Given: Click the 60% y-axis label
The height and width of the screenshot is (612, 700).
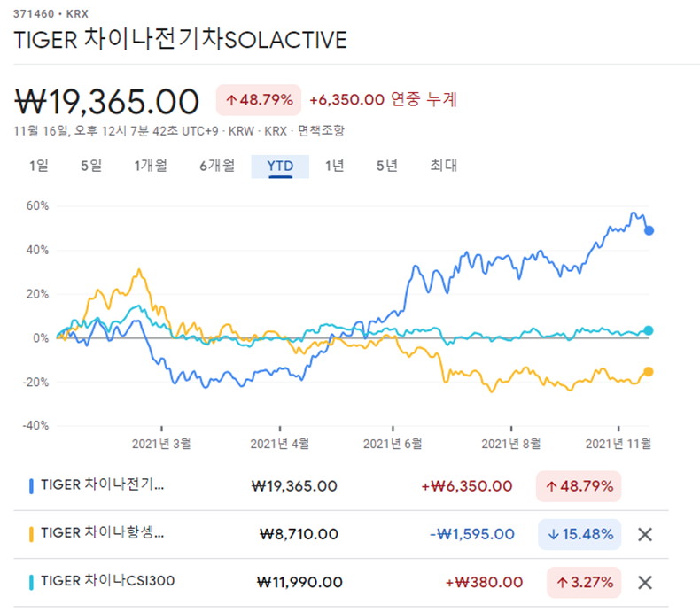Looking at the screenshot, I should point(37,206).
